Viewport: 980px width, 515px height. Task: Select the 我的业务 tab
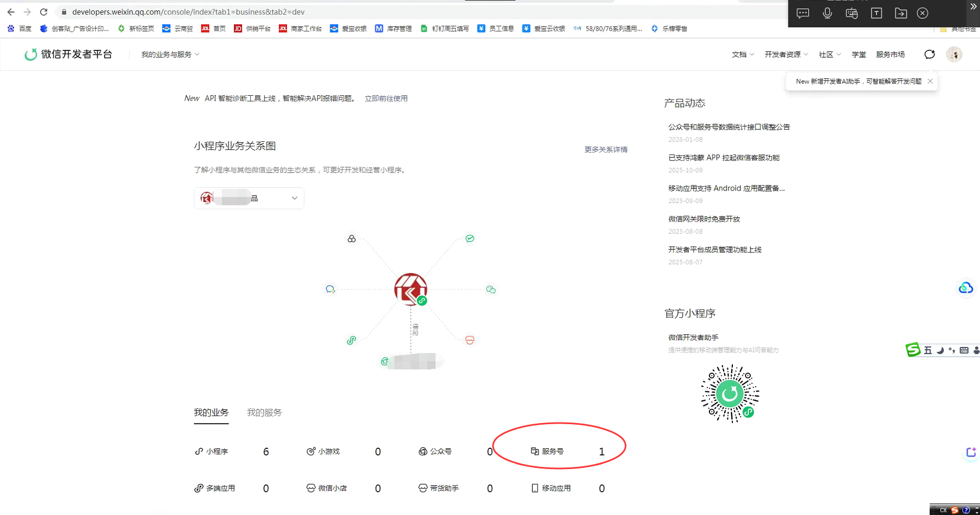coord(211,413)
